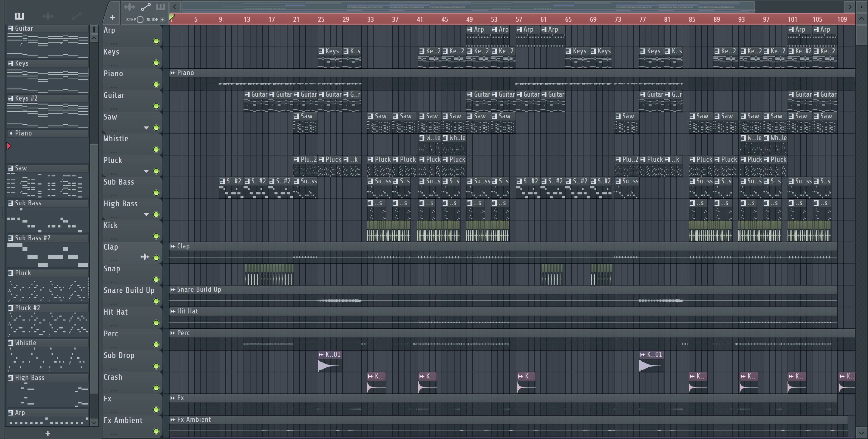The image size is (868, 439).
Task: Enable the STEP mode checkbox
Action: click(140, 20)
